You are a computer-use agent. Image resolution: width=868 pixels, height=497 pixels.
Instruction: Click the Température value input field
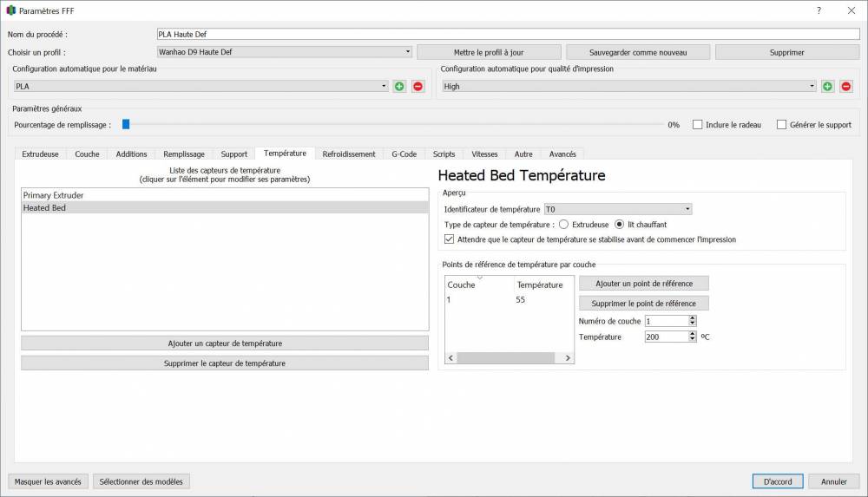(x=667, y=337)
